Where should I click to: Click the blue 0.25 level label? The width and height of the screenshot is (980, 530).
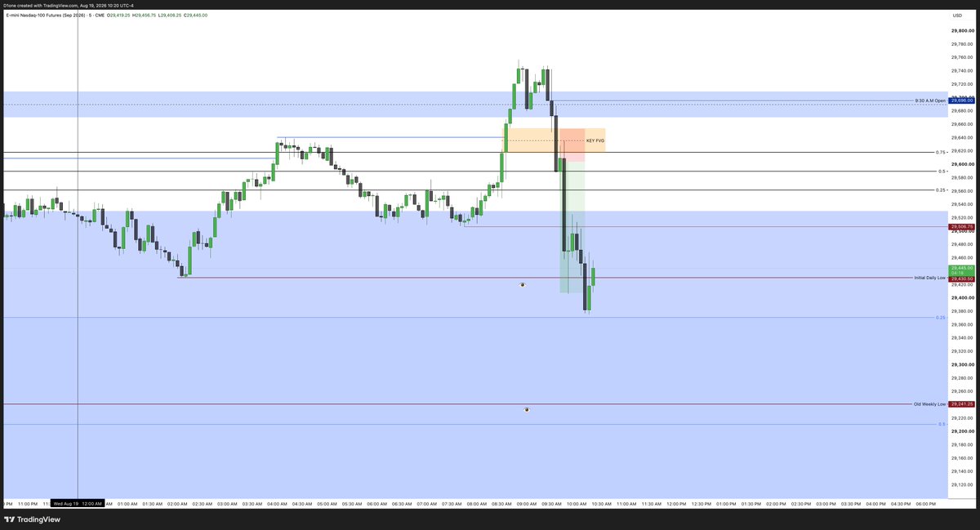click(941, 318)
